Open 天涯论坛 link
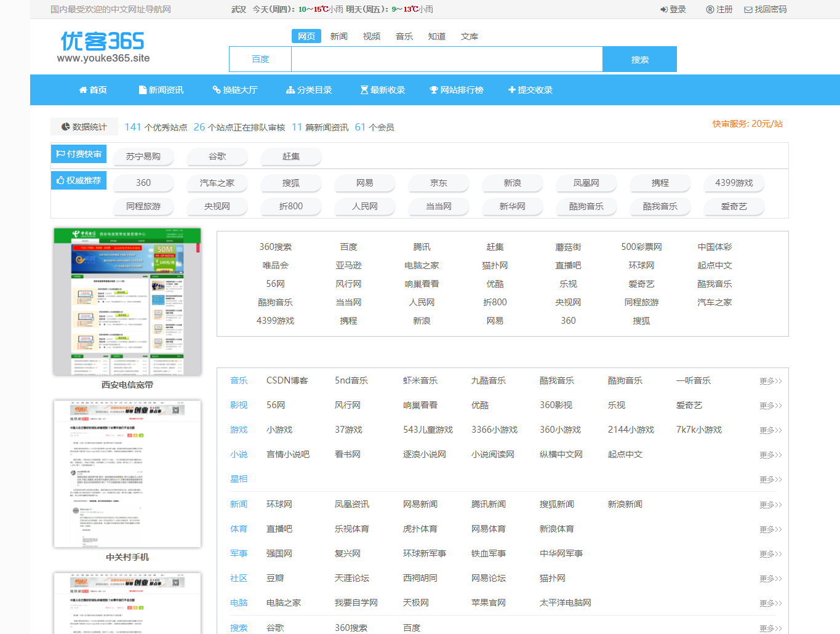The image size is (840, 634). click(352, 578)
